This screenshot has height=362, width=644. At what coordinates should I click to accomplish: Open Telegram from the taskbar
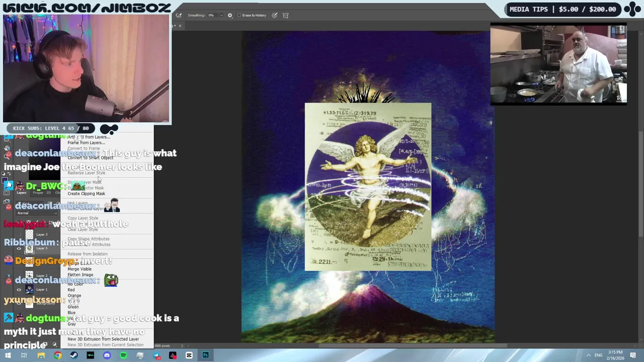(156, 355)
